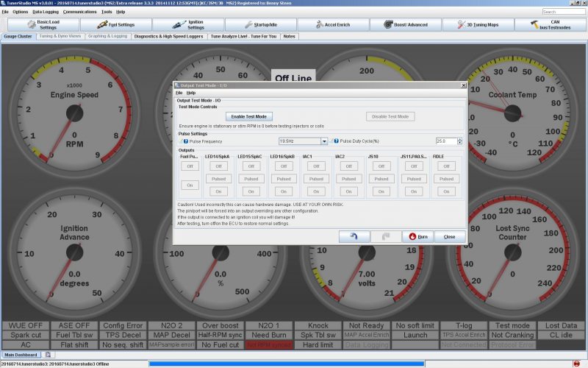Set LED14/SpkA output to Pulsed

tap(218, 179)
